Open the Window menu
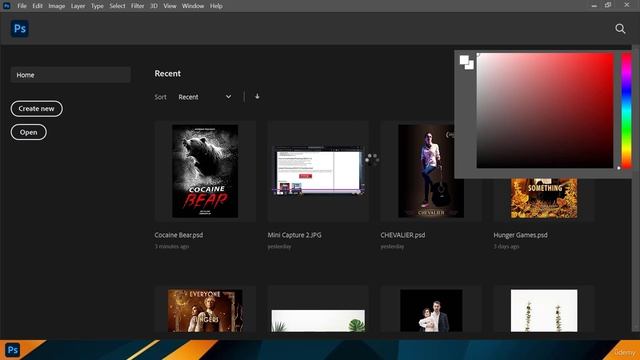This screenshot has height=360, width=640. [193, 6]
